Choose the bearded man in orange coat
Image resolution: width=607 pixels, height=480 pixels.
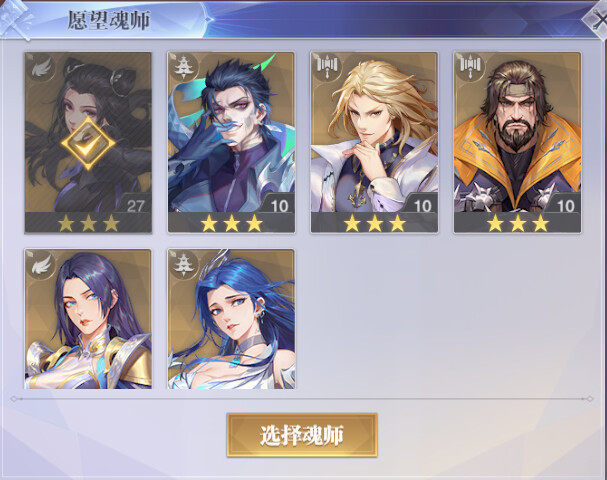[x=517, y=142]
